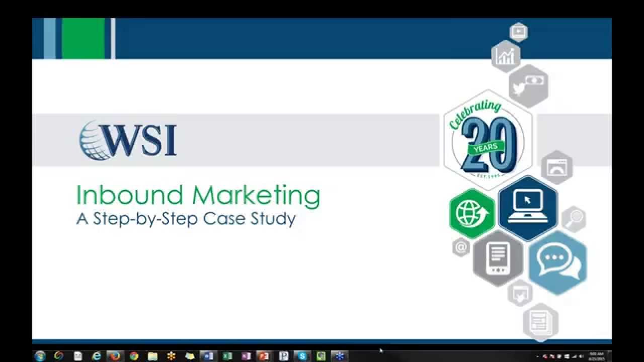
Task: Switch to PowerPoint in the taskbar
Action: click(264, 356)
